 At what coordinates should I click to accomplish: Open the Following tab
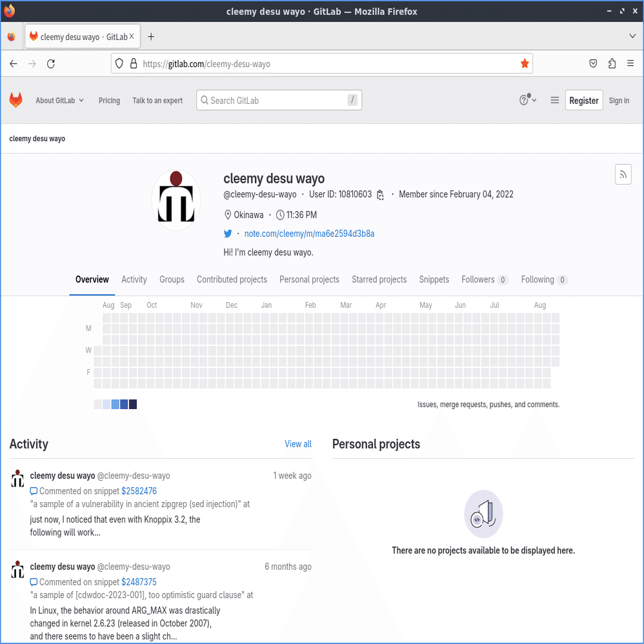pos(544,279)
